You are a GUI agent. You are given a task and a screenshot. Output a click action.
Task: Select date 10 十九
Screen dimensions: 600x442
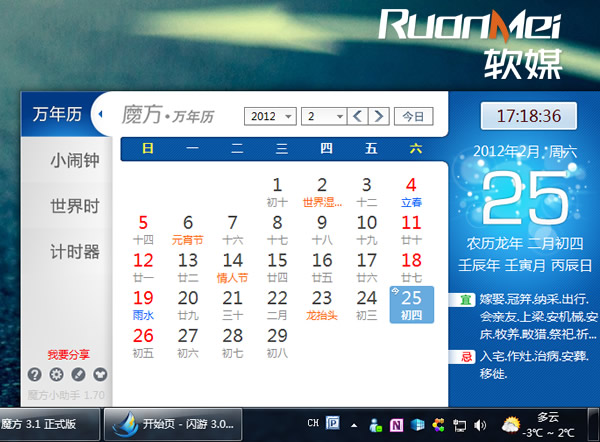(367, 230)
